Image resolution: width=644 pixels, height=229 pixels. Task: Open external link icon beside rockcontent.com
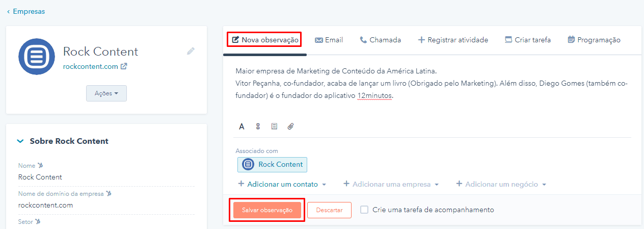124,66
